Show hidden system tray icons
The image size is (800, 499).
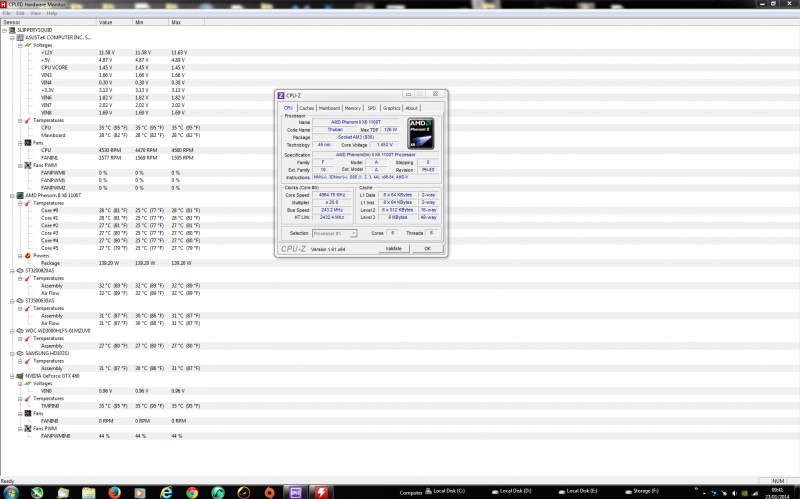pyautogui.click(x=704, y=493)
